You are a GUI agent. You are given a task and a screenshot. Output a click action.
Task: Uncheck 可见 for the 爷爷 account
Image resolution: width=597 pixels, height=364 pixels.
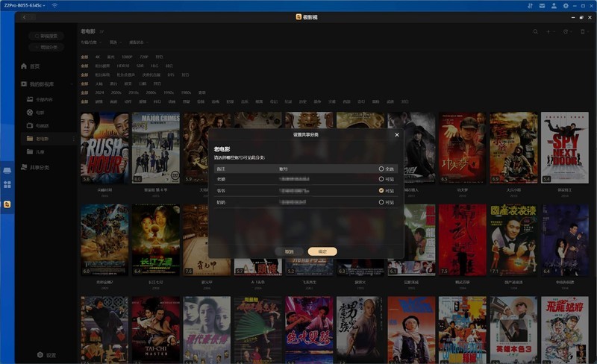381,191
